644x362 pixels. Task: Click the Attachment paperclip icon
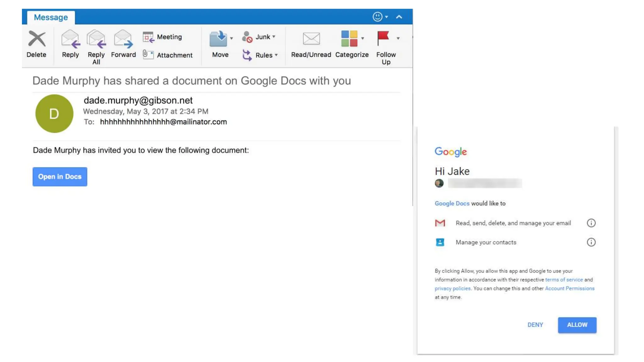pyautogui.click(x=148, y=55)
